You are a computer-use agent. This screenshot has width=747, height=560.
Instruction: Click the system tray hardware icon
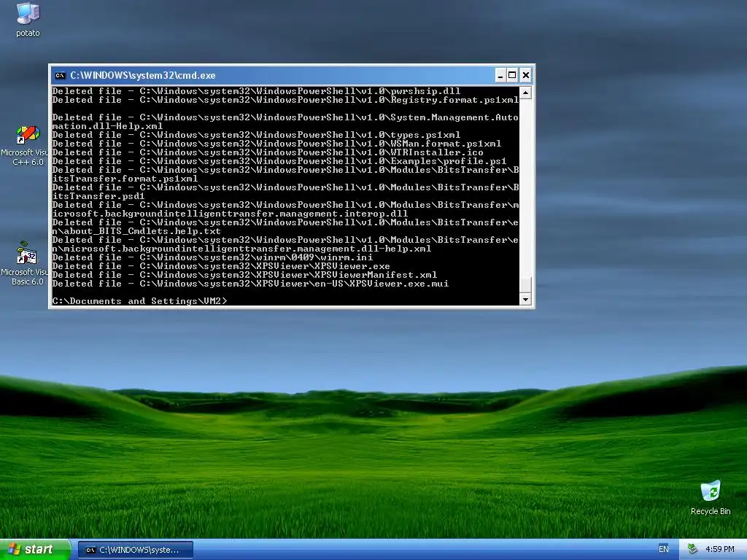tap(692, 549)
